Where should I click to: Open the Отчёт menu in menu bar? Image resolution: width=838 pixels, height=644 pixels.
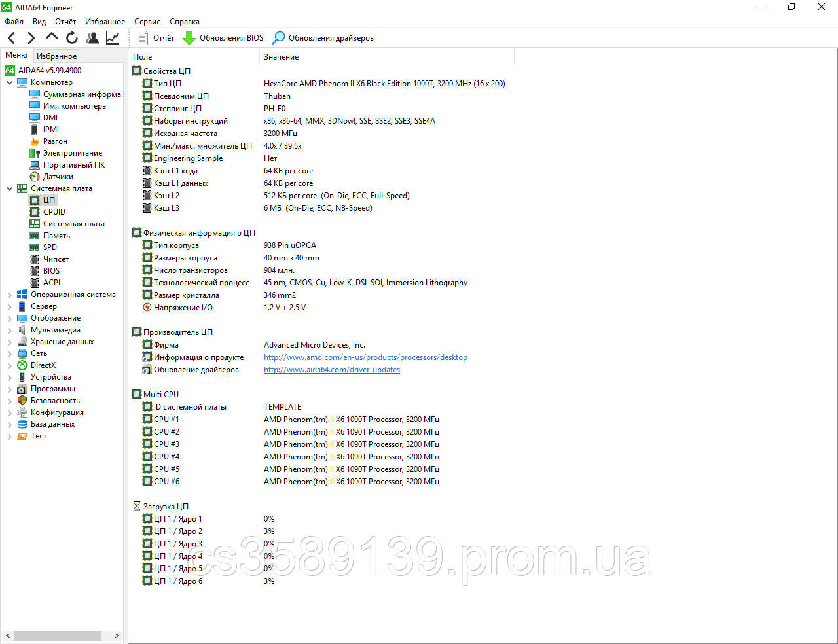click(x=65, y=22)
